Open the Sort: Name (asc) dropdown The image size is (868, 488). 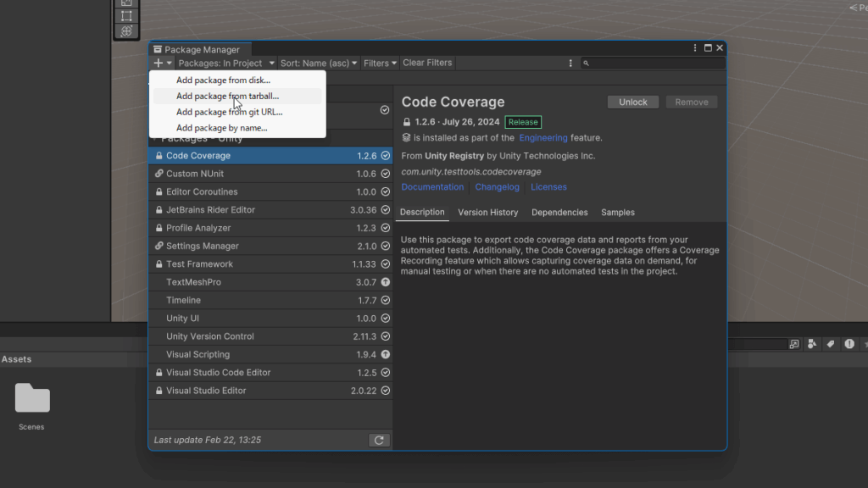(x=320, y=63)
